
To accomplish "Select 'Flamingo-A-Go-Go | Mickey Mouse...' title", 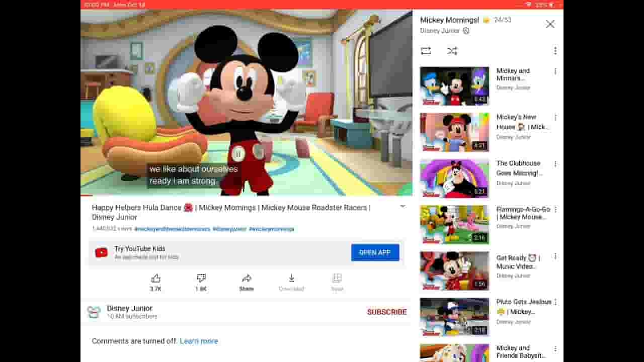I will pyautogui.click(x=523, y=213).
